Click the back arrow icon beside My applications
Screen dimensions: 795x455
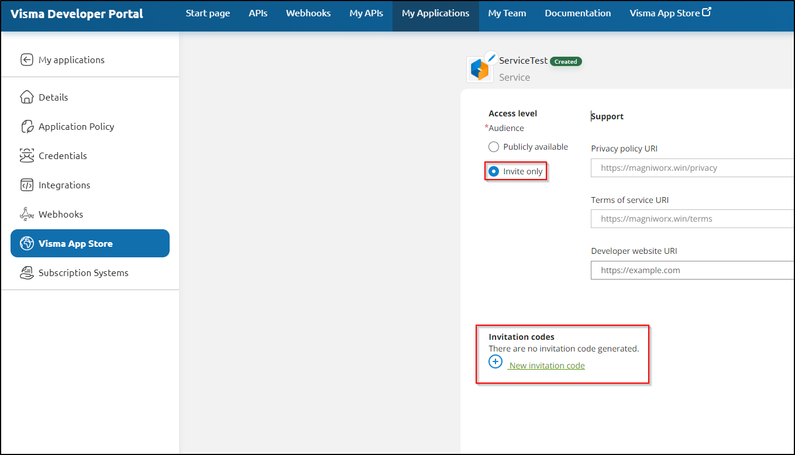[x=26, y=60]
